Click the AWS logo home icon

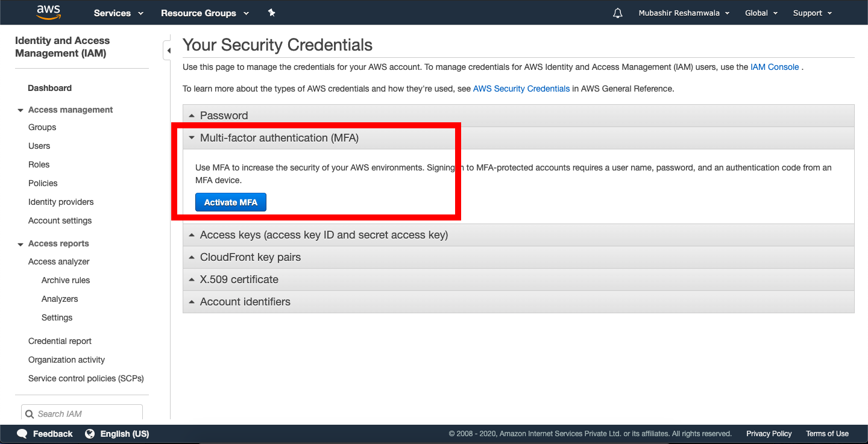49,12
